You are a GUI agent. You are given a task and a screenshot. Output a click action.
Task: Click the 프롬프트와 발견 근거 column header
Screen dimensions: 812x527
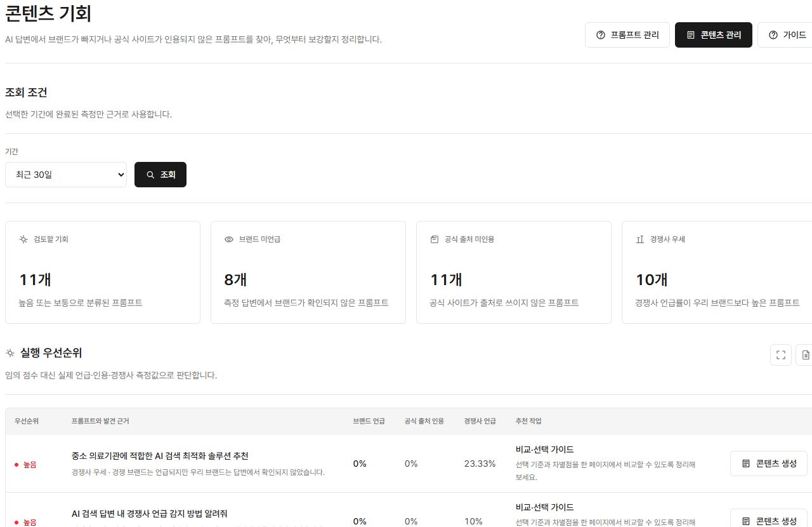point(100,421)
